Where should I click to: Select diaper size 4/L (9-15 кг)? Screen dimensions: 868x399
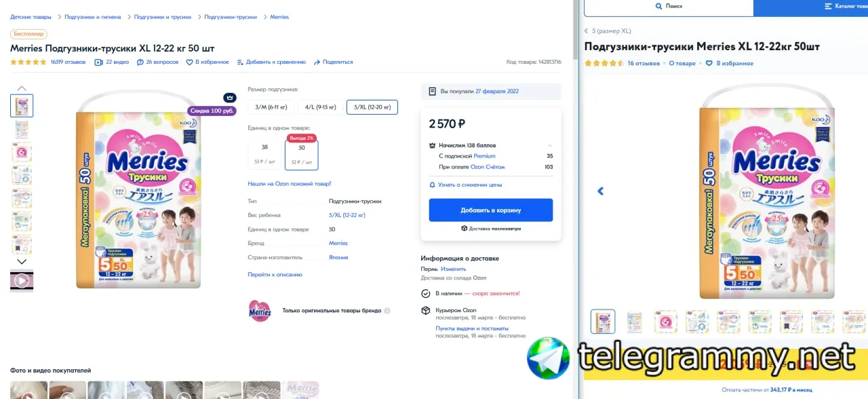(x=320, y=107)
